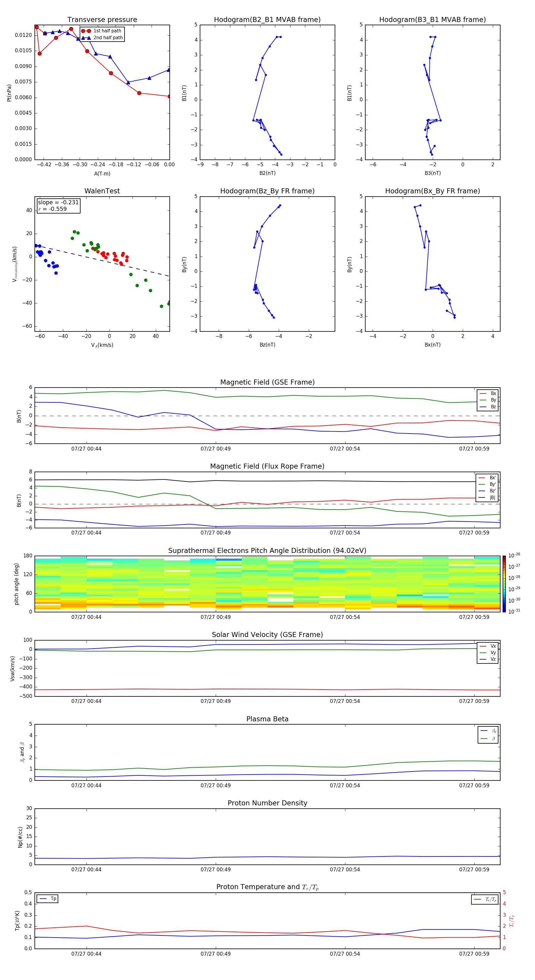Click the 'Magnetic Field (GSE Frame)' title
The height and width of the screenshot is (980, 535).
pyautogui.click(x=267, y=382)
